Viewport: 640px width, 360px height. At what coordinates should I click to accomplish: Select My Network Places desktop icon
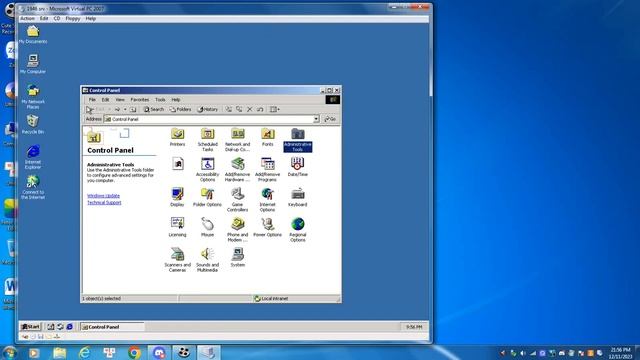click(33, 97)
